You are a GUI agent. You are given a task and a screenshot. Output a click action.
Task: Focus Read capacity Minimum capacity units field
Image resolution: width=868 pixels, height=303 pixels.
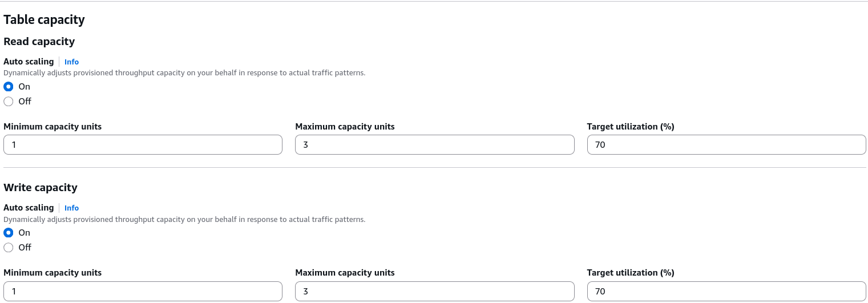143,145
